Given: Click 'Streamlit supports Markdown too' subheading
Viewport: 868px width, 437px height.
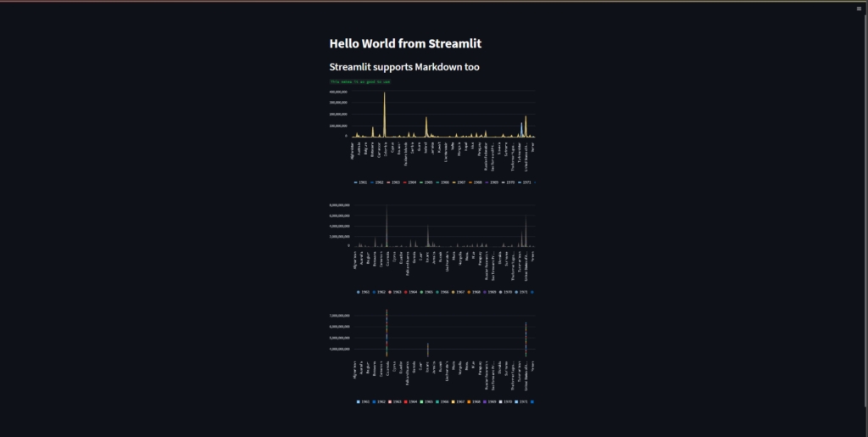Looking at the screenshot, I should (404, 67).
